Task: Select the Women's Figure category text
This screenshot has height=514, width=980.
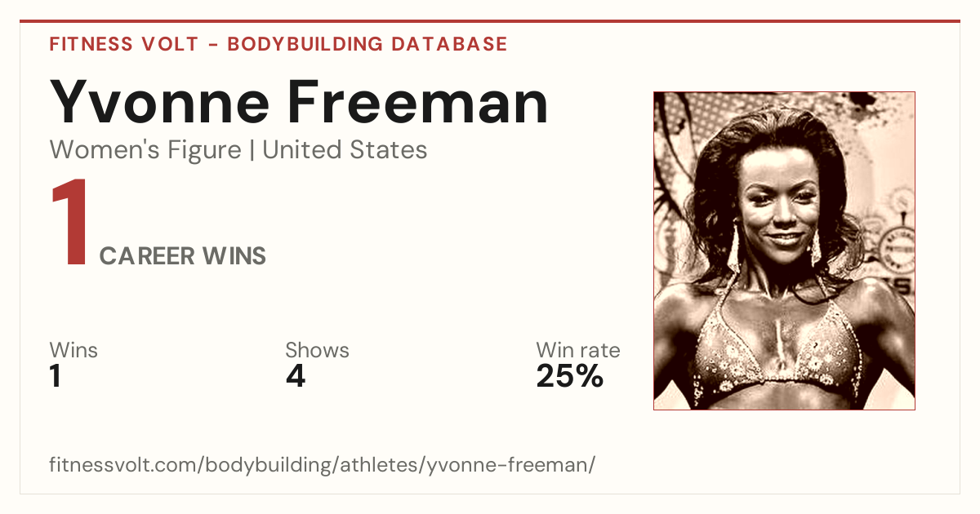Action: coord(145,150)
